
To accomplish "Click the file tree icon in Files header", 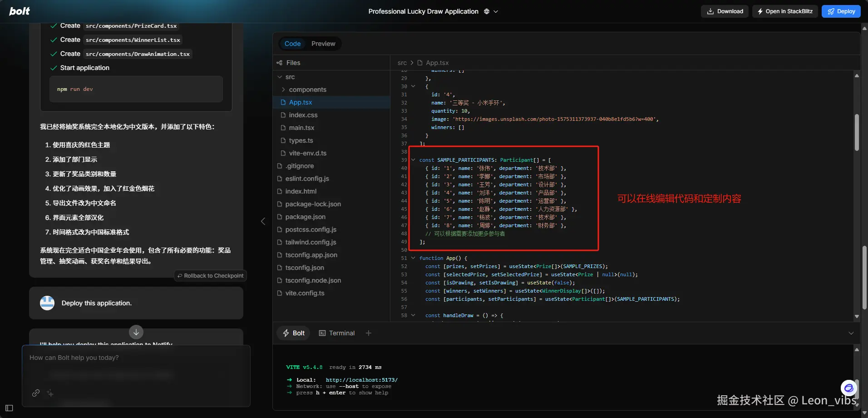I will 280,63.
